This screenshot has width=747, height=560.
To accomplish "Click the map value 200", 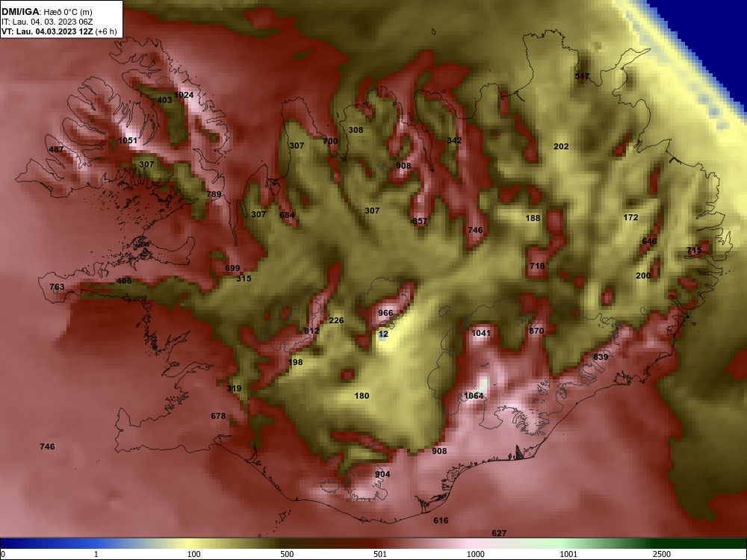I will click(643, 276).
